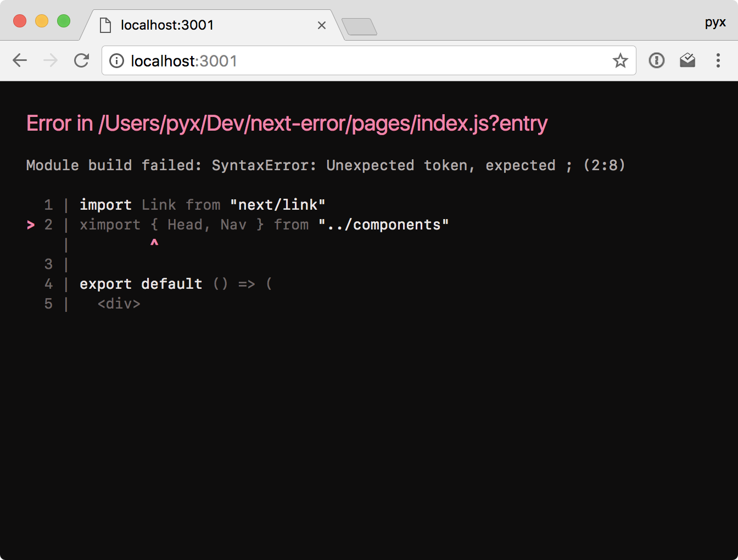
Task: Click the error heading with index.js?entry path
Action: click(x=287, y=124)
